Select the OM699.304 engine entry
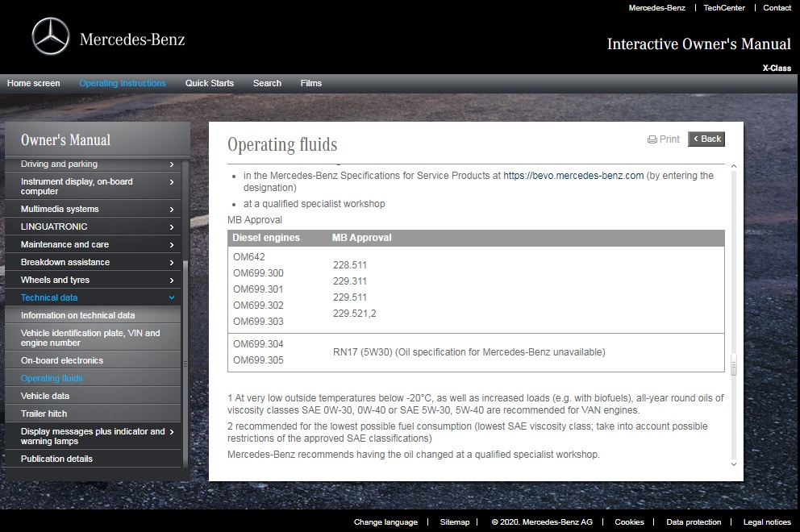Image resolution: width=800 pixels, height=532 pixels. pyautogui.click(x=258, y=344)
